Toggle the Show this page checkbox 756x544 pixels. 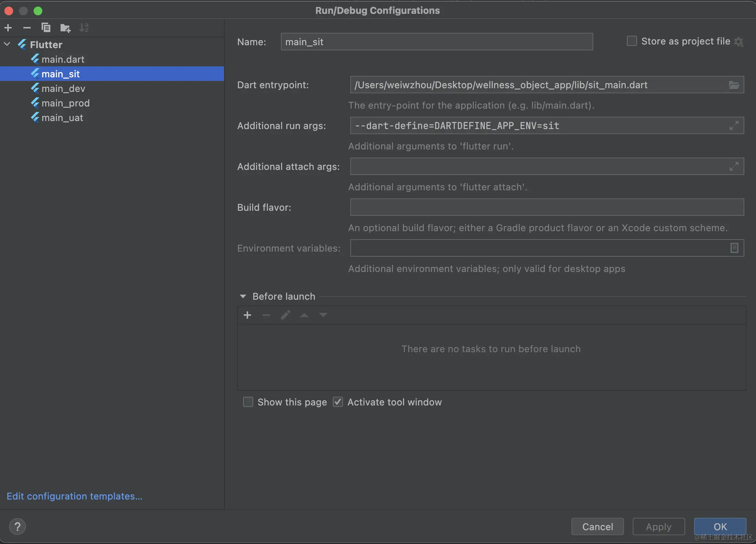248,402
